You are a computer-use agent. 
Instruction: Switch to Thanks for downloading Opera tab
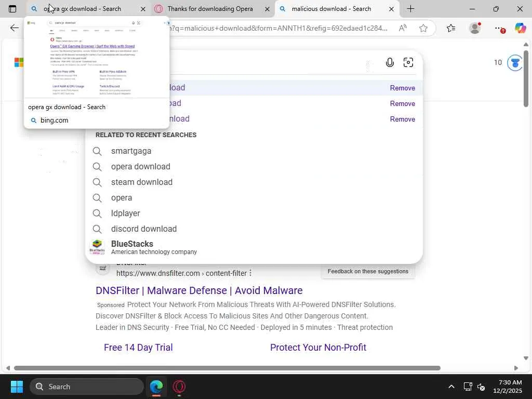210,9
